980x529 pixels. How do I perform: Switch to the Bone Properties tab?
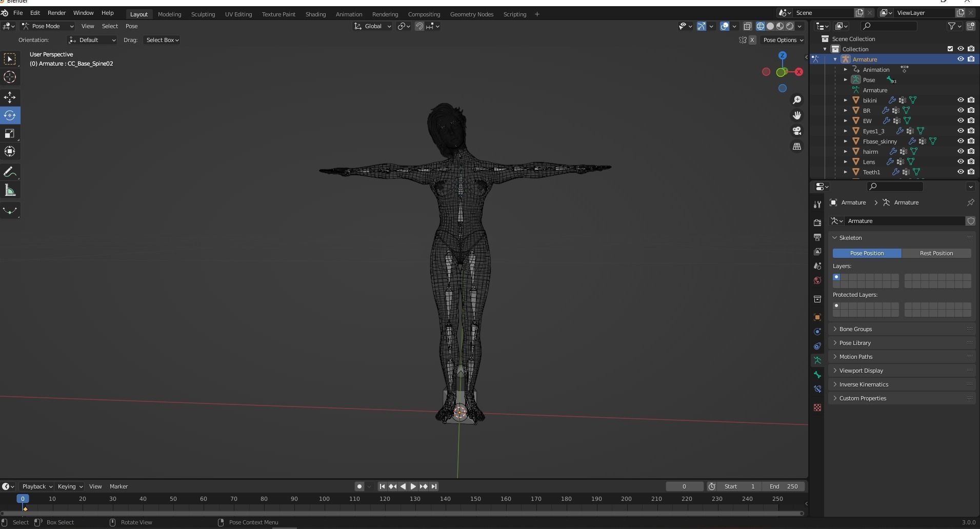(x=817, y=375)
